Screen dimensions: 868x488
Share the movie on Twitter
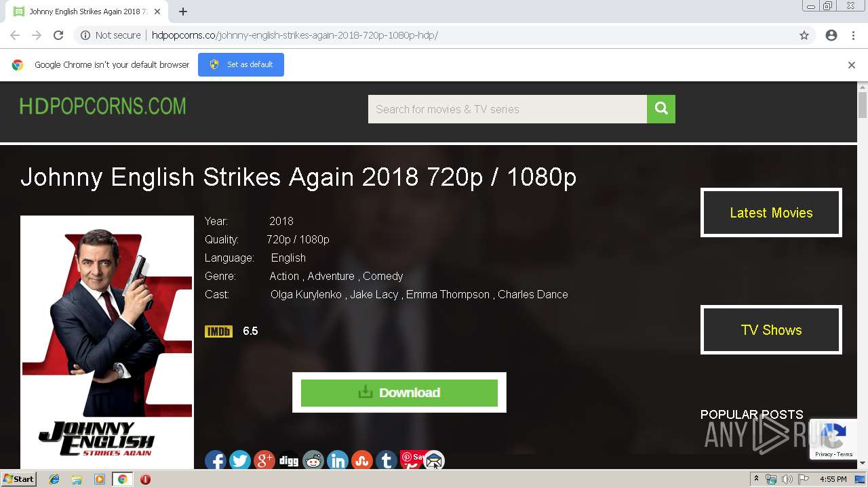click(240, 461)
